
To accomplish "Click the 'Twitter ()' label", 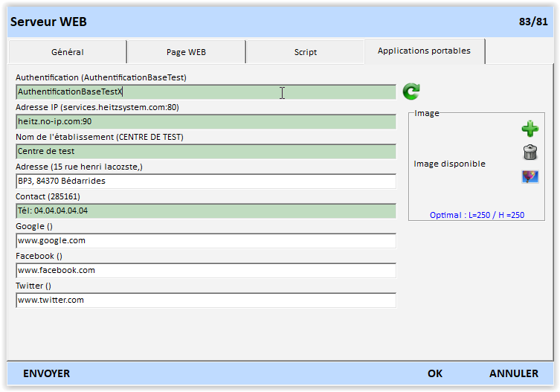I will [33, 286].
